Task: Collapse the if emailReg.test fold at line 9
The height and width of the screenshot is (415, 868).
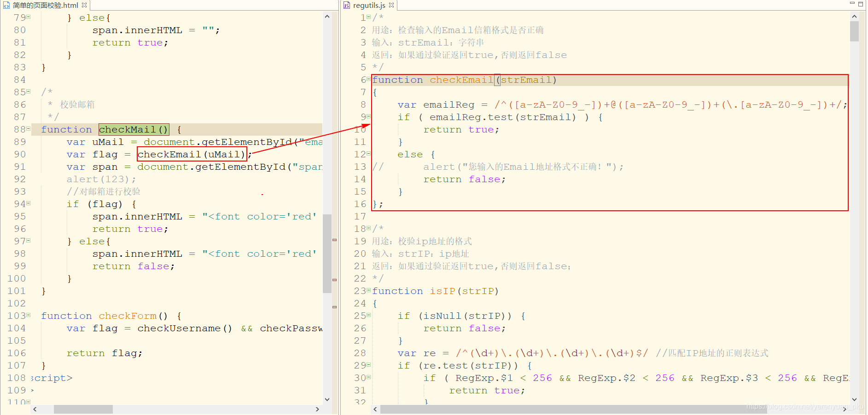Action: [x=368, y=116]
